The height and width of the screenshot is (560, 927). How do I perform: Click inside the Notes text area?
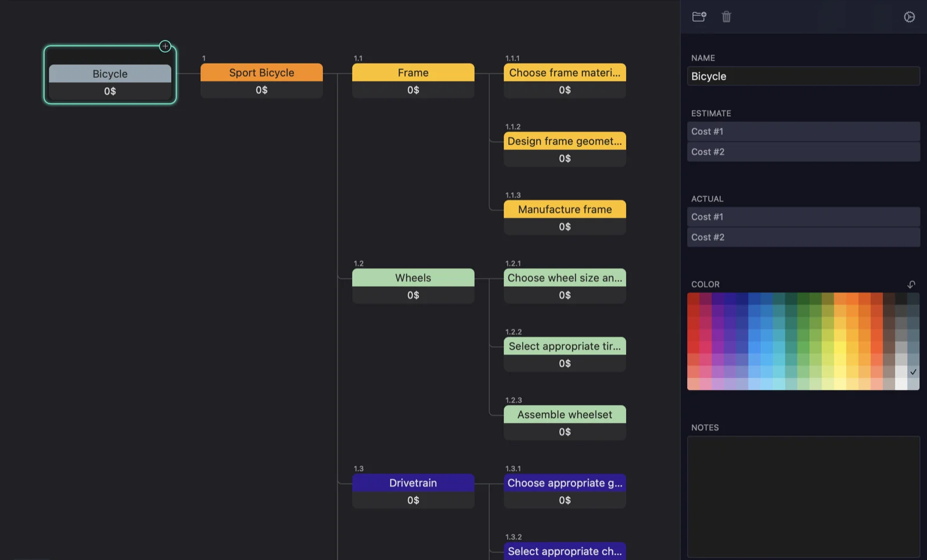pos(803,496)
